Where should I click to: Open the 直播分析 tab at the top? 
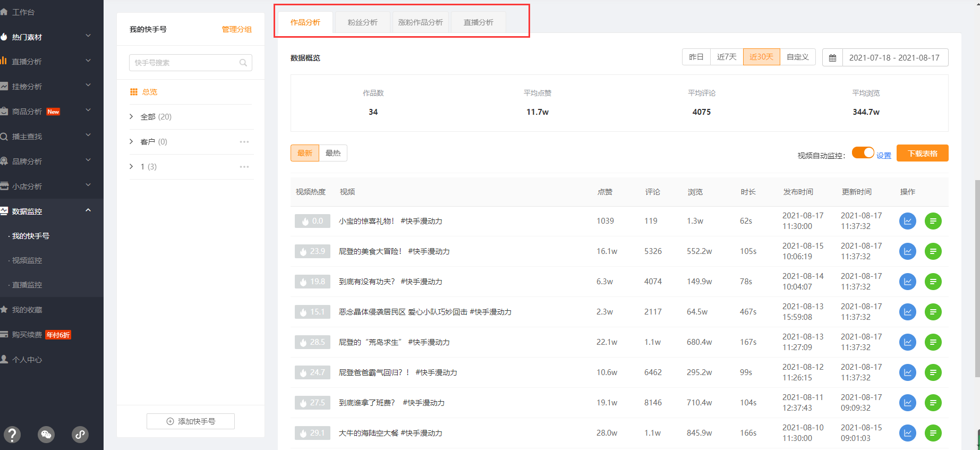pyautogui.click(x=478, y=22)
